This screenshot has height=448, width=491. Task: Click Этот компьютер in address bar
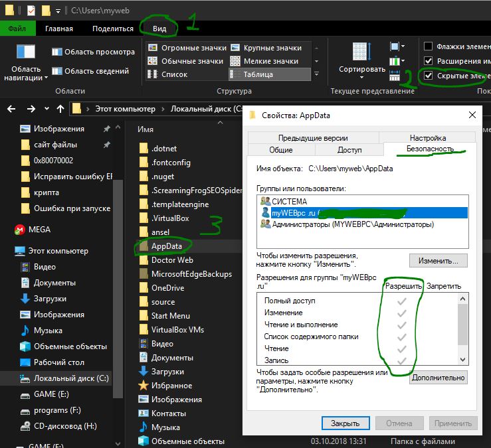(x=126, y=109)
